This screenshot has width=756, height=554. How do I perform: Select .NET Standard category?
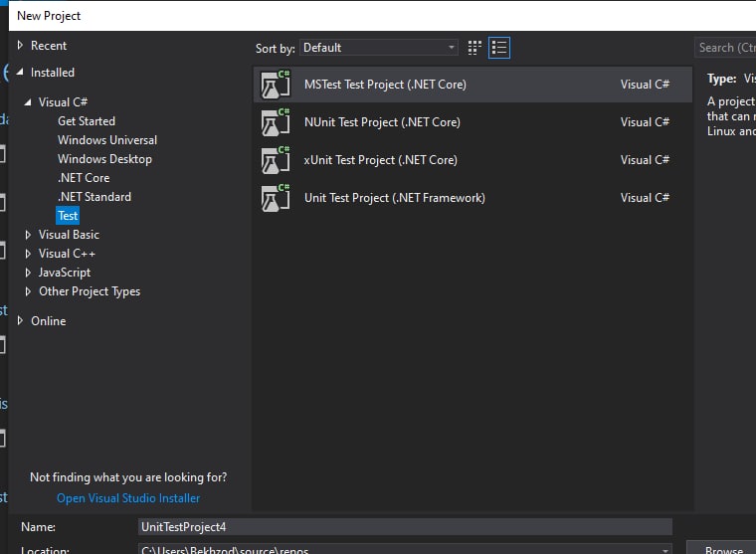point(94,197)
